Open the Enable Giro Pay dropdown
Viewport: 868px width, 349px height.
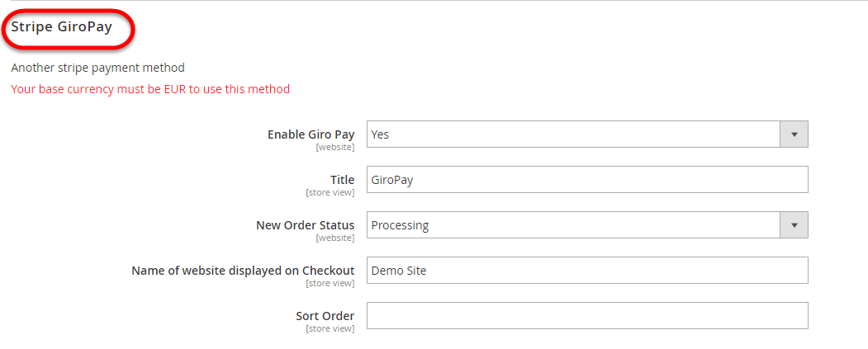tap(573, 134)
